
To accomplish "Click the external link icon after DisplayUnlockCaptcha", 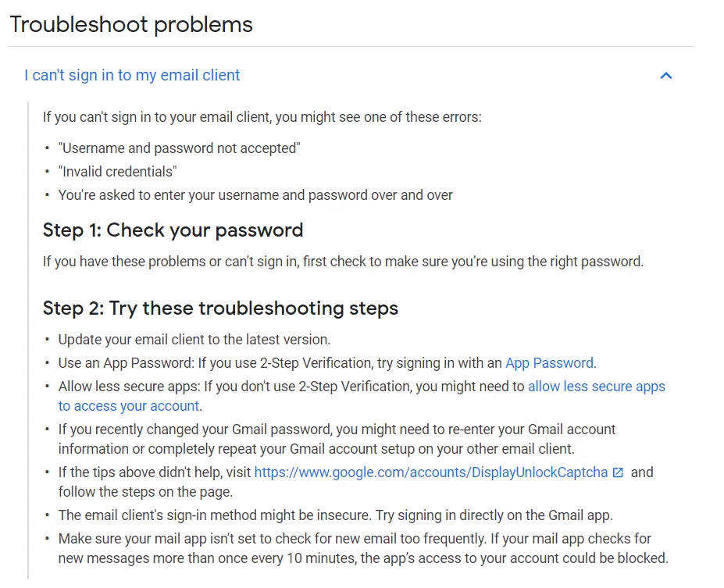I will (618, 472).
